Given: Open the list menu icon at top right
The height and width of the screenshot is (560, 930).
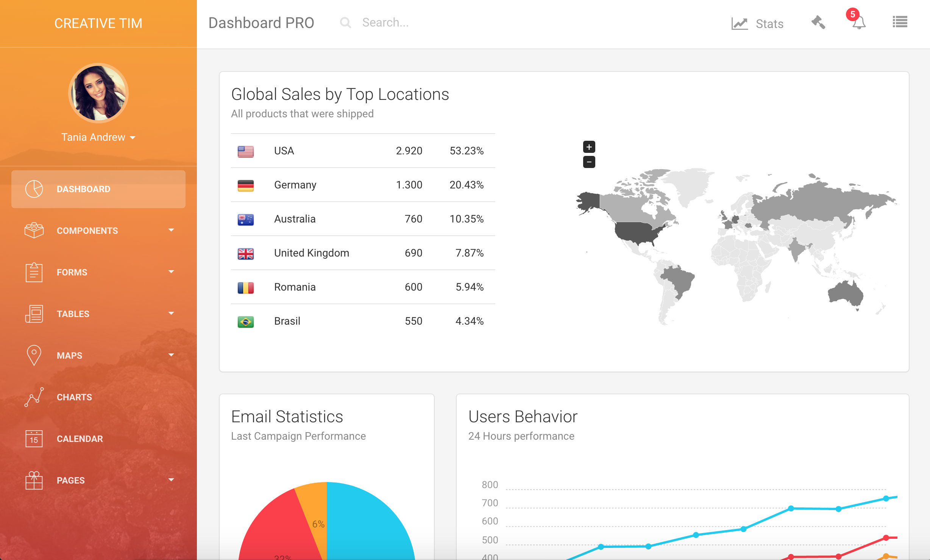Looking at the screenshot, I should [900, 22].
